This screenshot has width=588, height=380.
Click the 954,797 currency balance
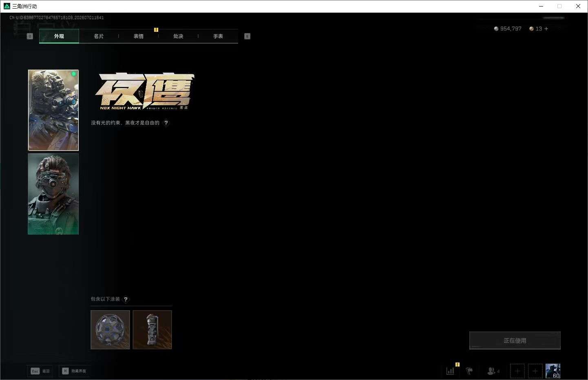click(x=508, y=29)
